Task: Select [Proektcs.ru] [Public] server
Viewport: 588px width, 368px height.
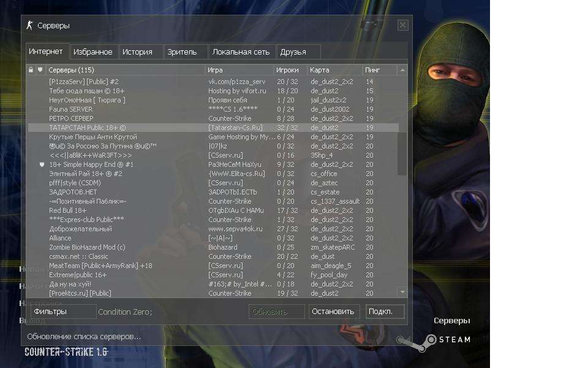Action: pyautogui.click(x=213, y=293)
